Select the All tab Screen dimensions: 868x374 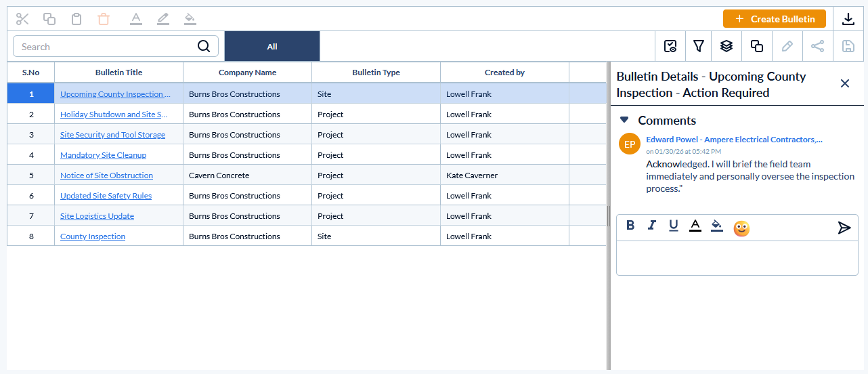pos(272,46)
